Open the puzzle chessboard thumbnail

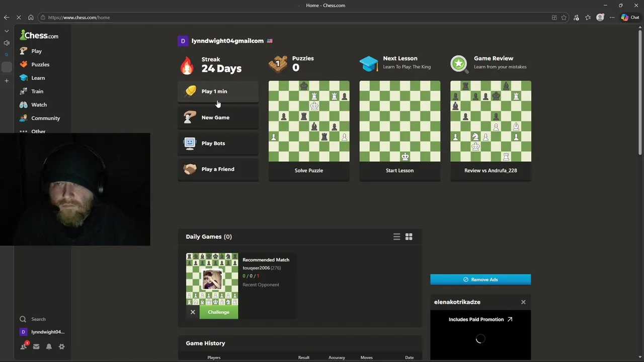[309, 121]
